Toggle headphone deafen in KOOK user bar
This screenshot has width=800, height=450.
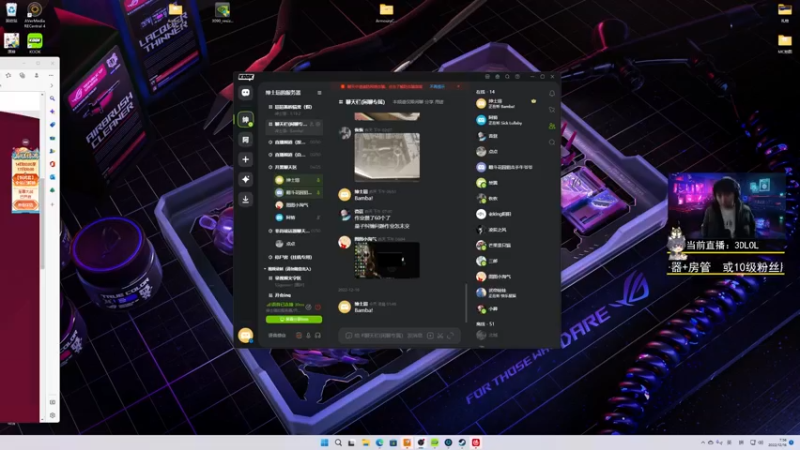pyautogui.click(x=317, y=336)
